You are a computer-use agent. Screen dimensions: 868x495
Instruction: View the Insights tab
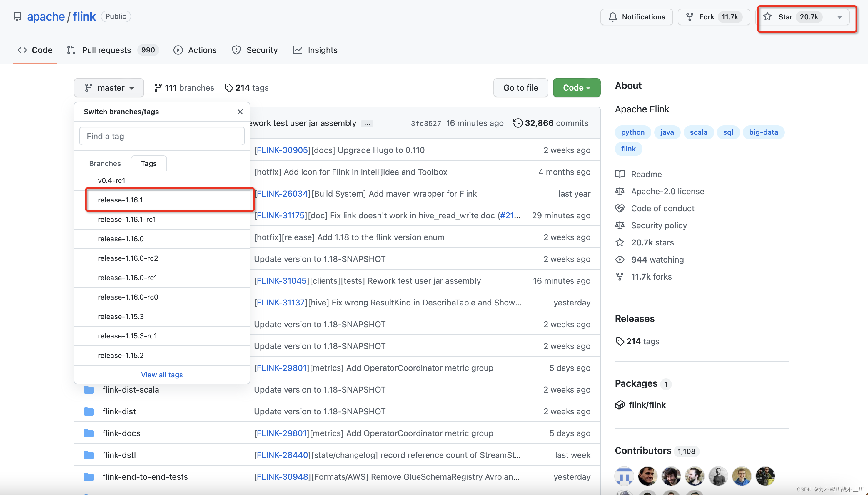tap(315, 50)
